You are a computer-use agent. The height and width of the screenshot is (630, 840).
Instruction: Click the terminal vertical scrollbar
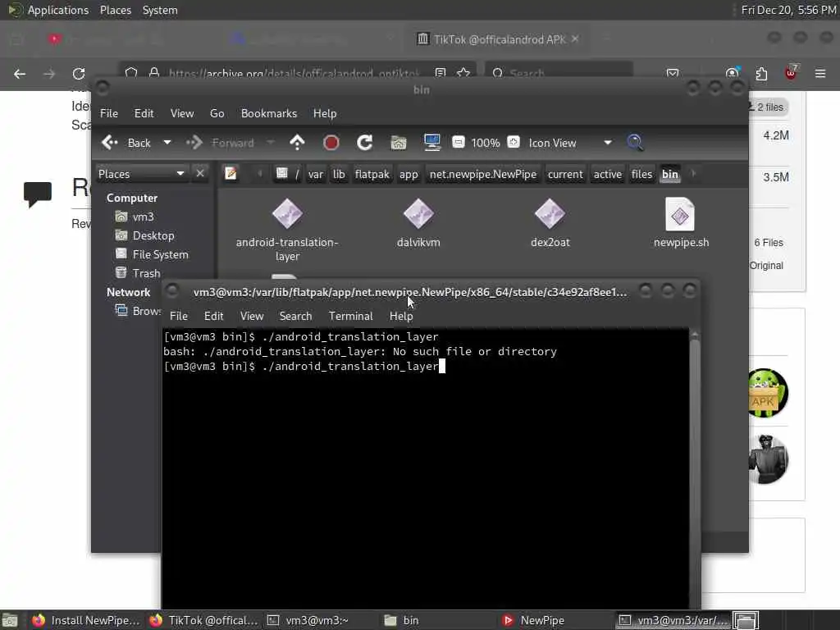pos(694,470)
